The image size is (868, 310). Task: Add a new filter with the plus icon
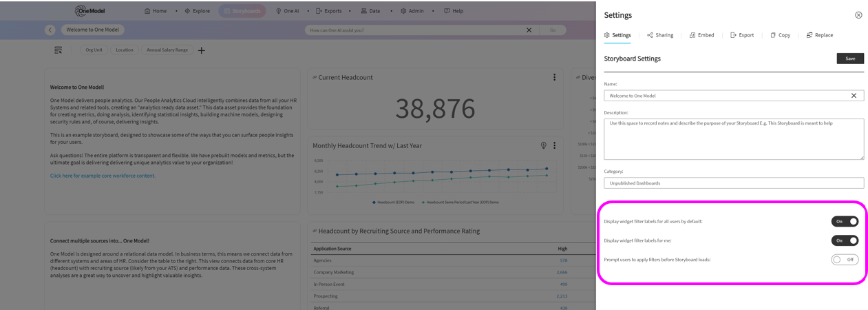[202, 50]
